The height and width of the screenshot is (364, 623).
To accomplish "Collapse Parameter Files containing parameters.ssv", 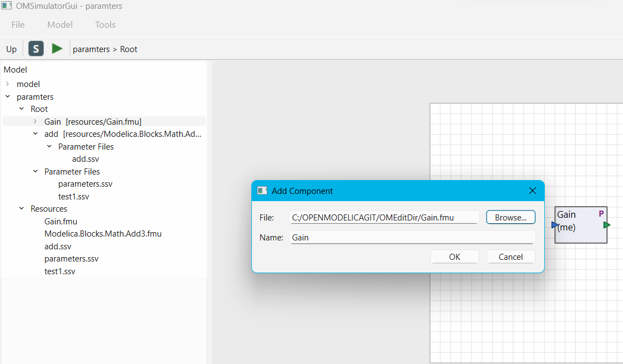I will [36, 172].
